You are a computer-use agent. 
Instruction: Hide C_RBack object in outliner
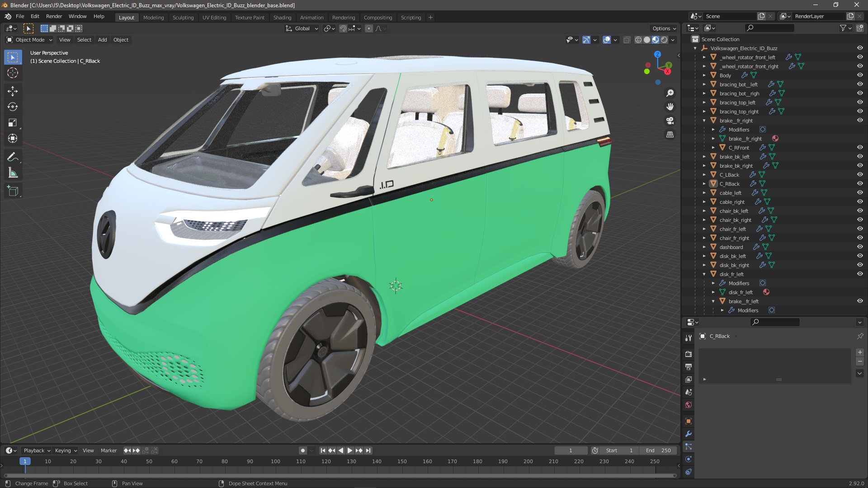click(860, 183)
